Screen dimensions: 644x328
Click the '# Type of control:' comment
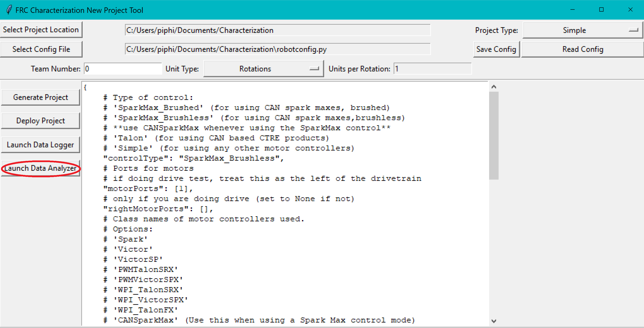(x=148, y=98)
